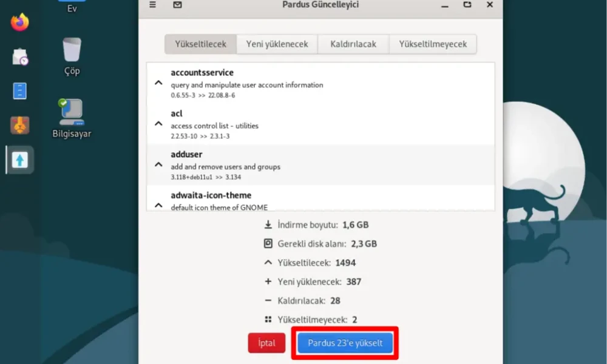Click the Pardus Güncelleyici window title
607x364 pixels.
coord(320,5)
